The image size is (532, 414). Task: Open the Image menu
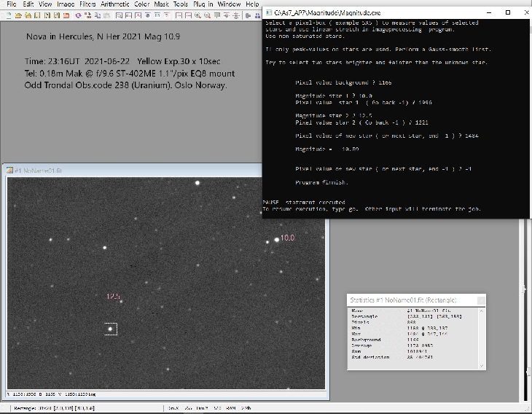pyautogui.click(x=66, y=4)
